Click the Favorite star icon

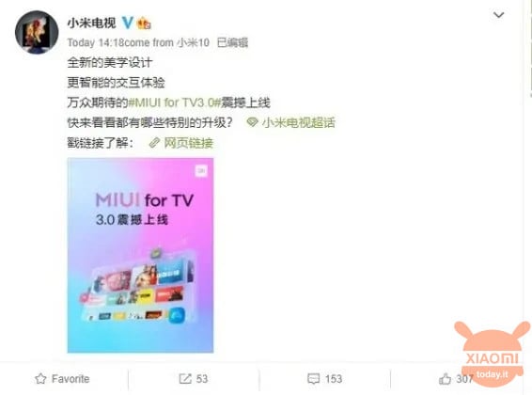(x=40, y=379)
